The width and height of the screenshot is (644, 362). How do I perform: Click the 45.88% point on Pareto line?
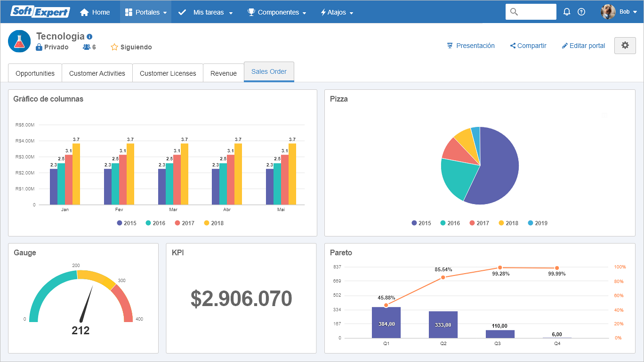386,306
